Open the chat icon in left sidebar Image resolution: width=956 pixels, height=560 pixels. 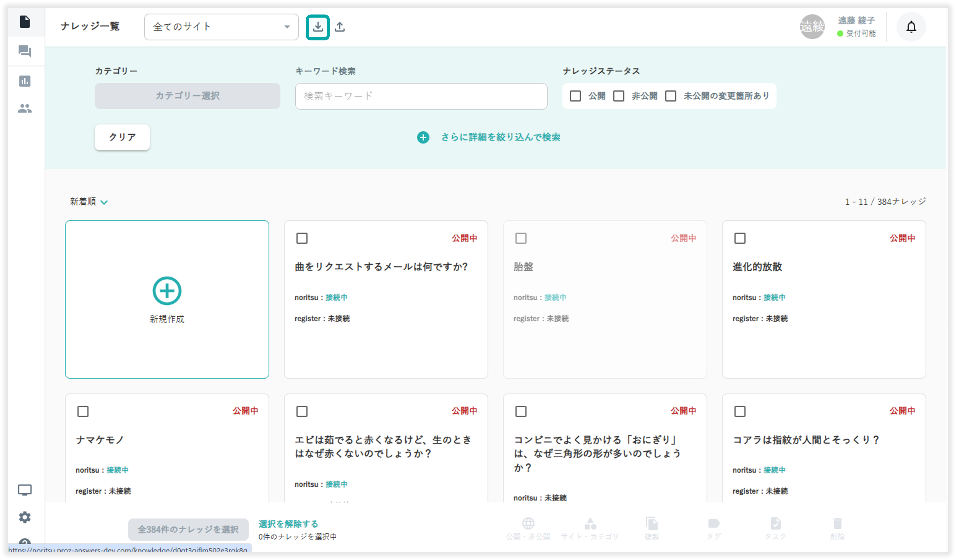pyautogui.click(x=25, y=51)
